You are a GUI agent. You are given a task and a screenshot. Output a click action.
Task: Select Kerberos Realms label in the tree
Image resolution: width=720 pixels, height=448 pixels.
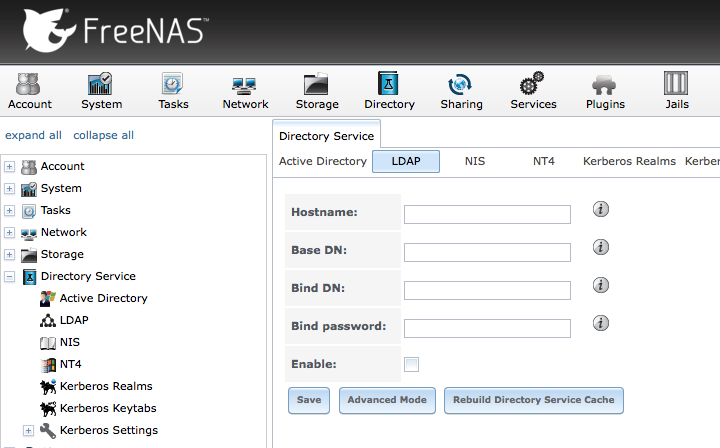pos(106,386)
